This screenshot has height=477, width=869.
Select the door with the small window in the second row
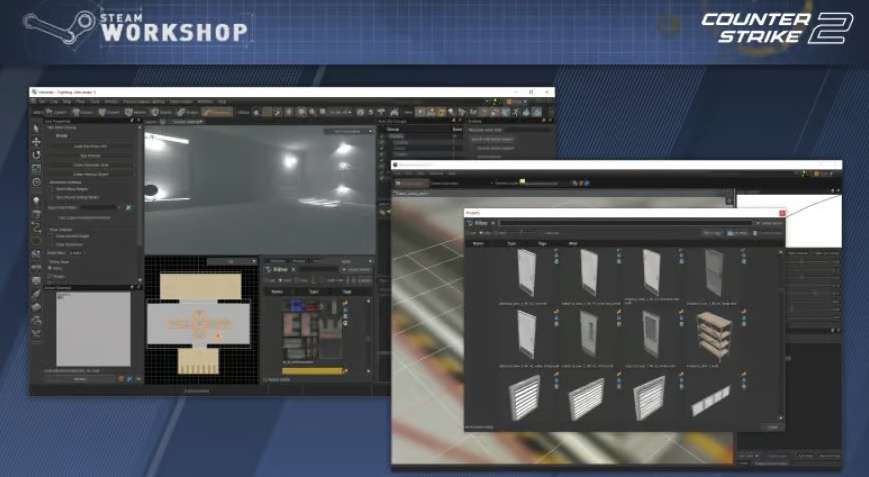click(x=587, y=334)
